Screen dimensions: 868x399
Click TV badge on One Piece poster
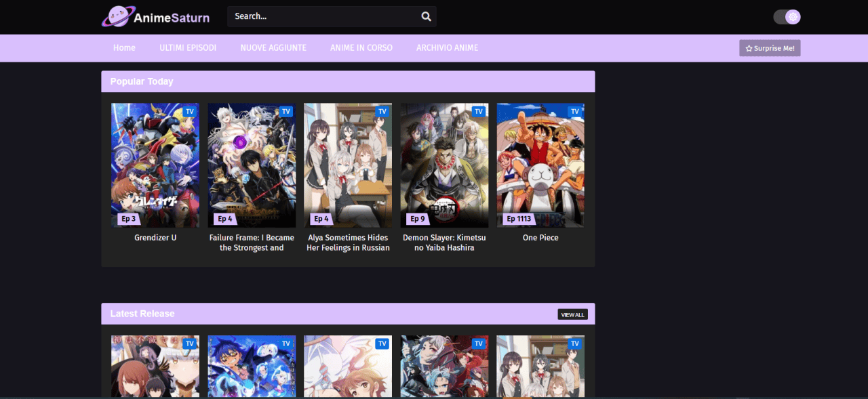tap(575, 112)
